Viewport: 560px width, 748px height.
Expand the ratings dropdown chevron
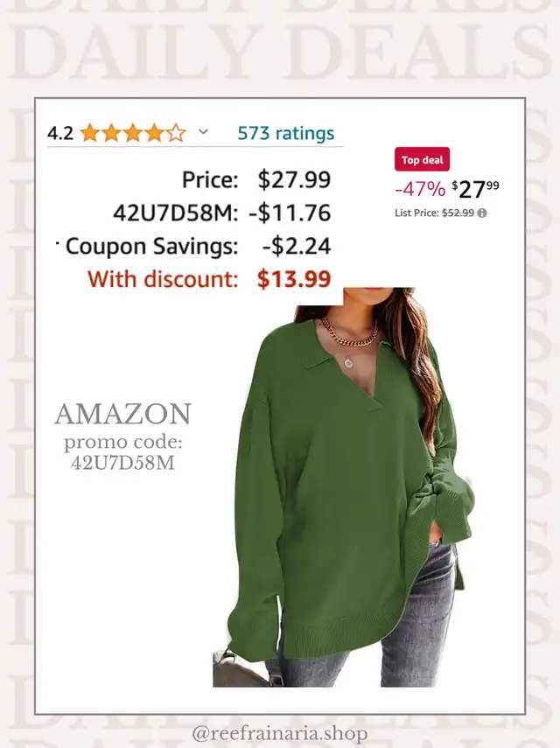(203, 131)
